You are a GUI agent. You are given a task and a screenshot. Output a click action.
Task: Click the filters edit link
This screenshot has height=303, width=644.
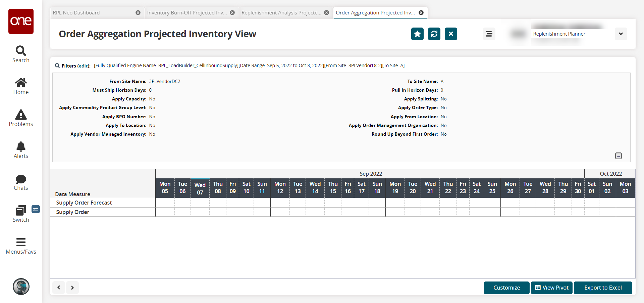[84, 66]
